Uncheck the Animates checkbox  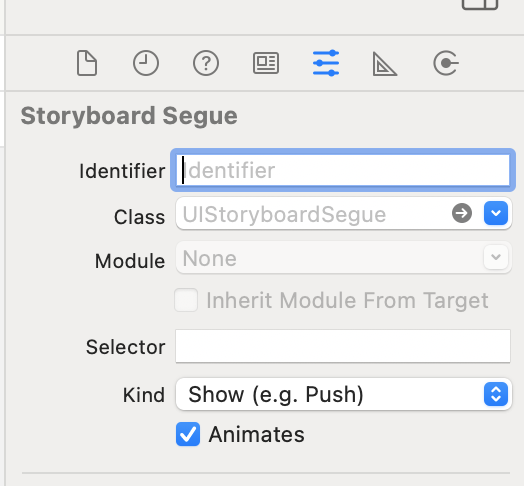188,434
